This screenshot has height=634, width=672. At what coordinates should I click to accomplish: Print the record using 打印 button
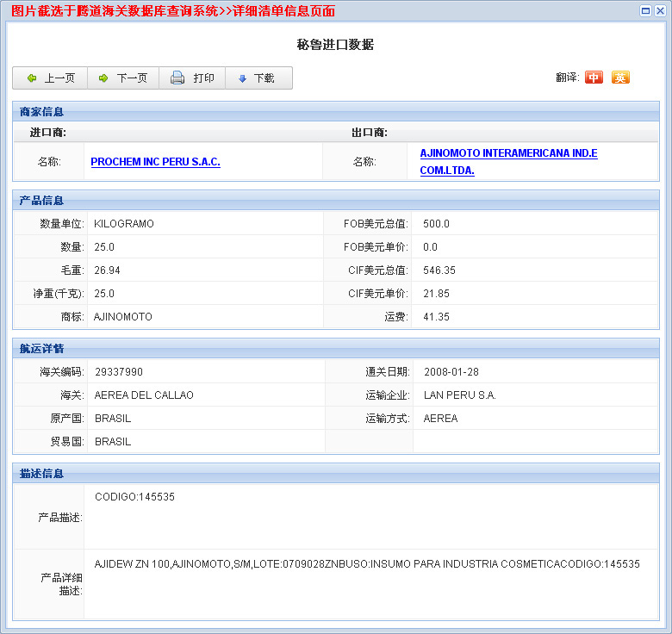[x=192, y=78]
